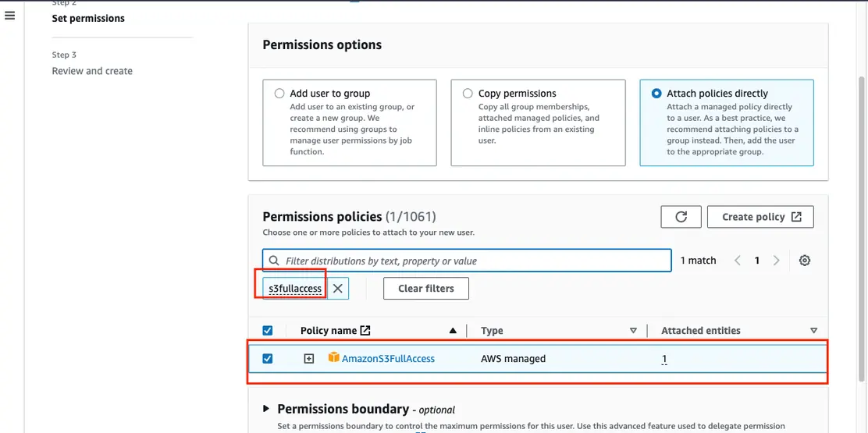868x433 pixels.
Task: Click the search magnifier icon
Action: (x=274, y=261)
